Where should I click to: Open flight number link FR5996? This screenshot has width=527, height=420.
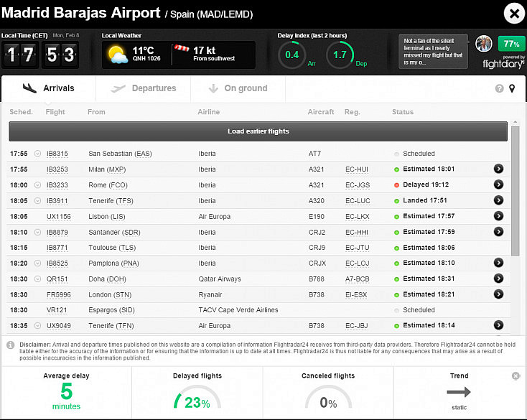[58, 294]
